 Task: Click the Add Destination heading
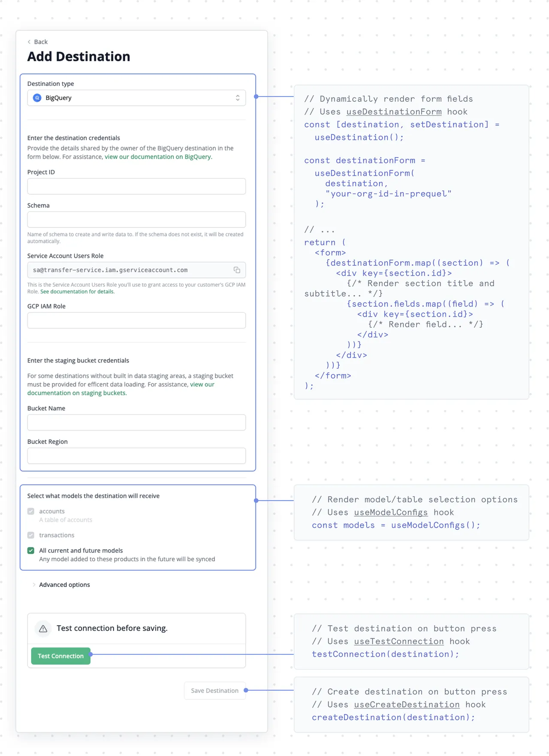78,57
